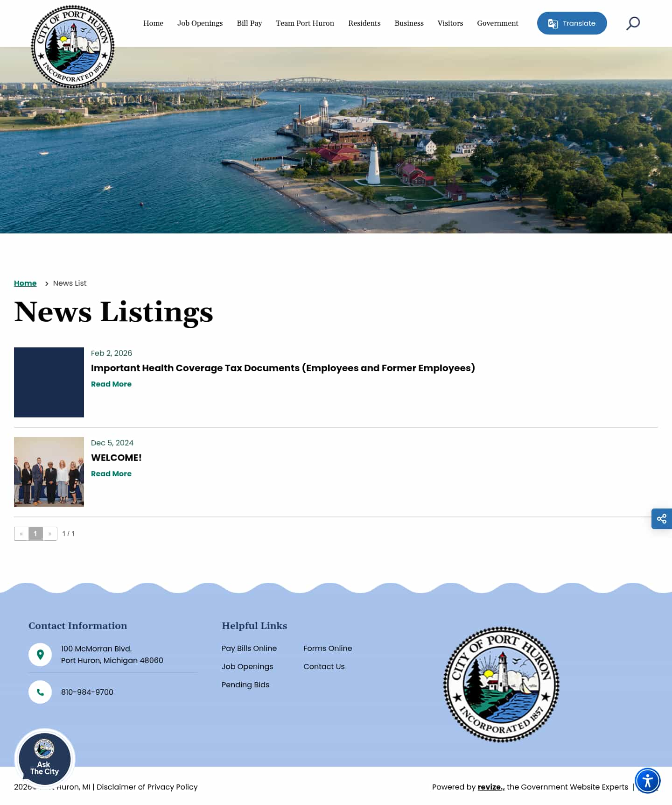
Task: Open the Government menu
Action: (497, 23)
